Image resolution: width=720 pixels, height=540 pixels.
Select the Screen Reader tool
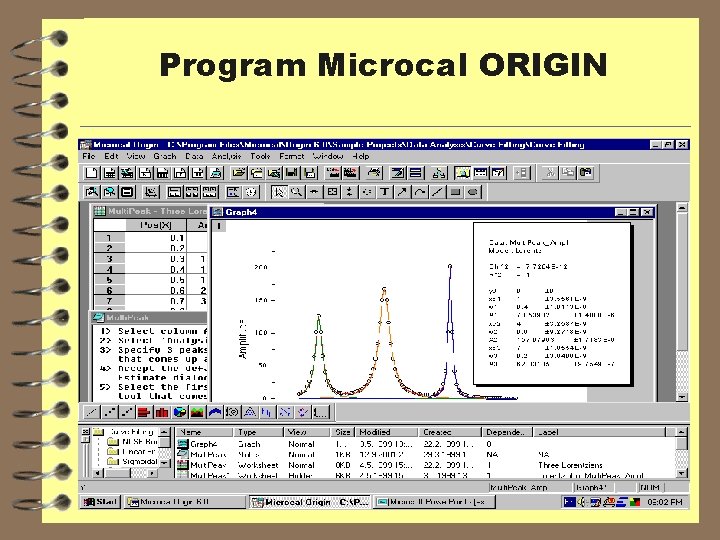pos(314,192)
